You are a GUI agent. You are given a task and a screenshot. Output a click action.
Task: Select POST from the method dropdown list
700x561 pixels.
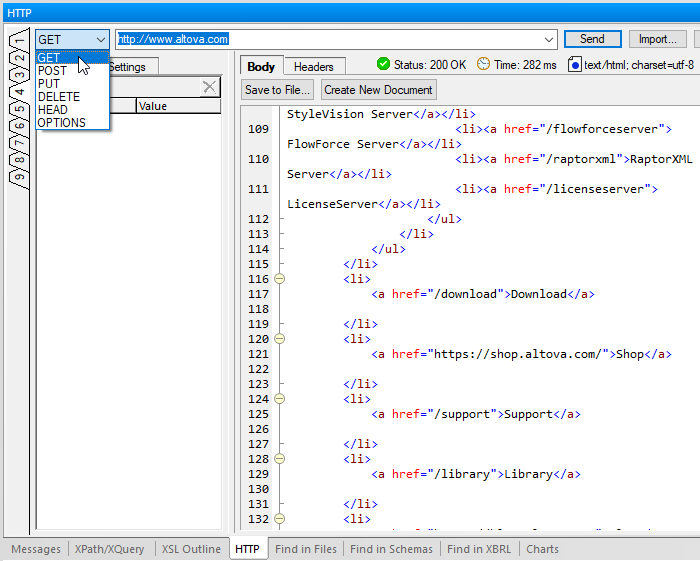click(x=52, y=71)
